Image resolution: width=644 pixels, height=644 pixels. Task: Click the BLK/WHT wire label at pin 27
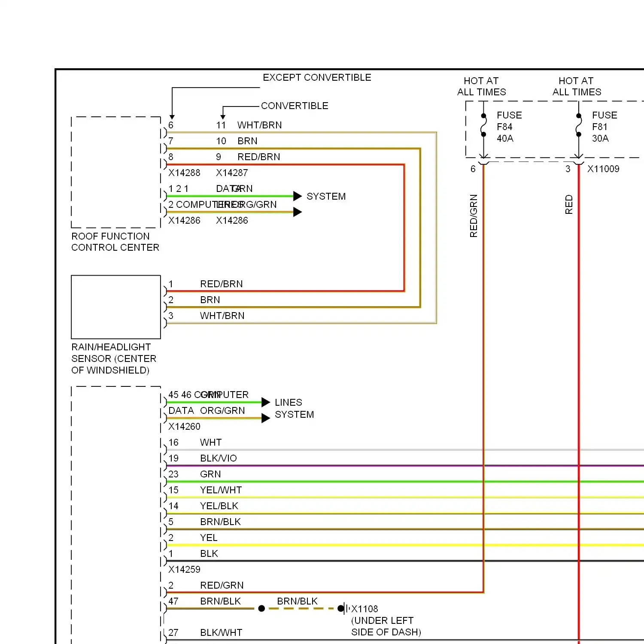point(221,633)
